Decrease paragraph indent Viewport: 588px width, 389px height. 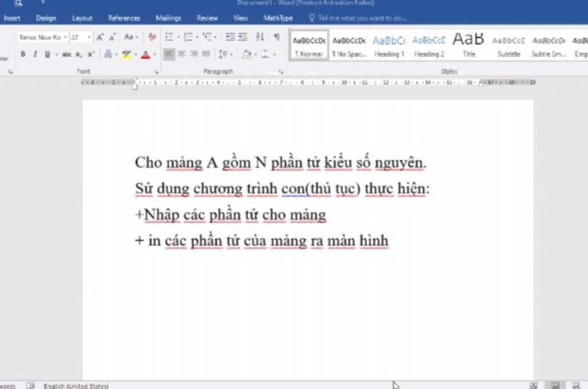(x=230, y=37)
